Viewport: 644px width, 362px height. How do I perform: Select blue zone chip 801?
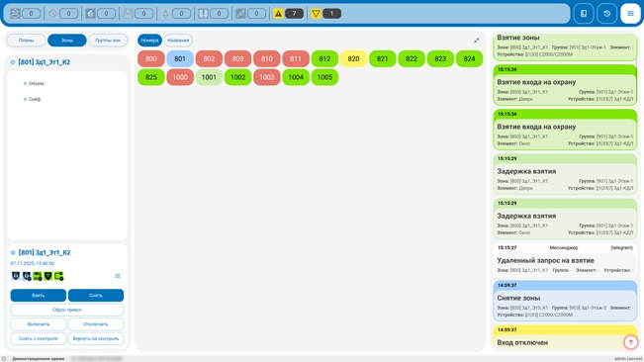point(180,58)
